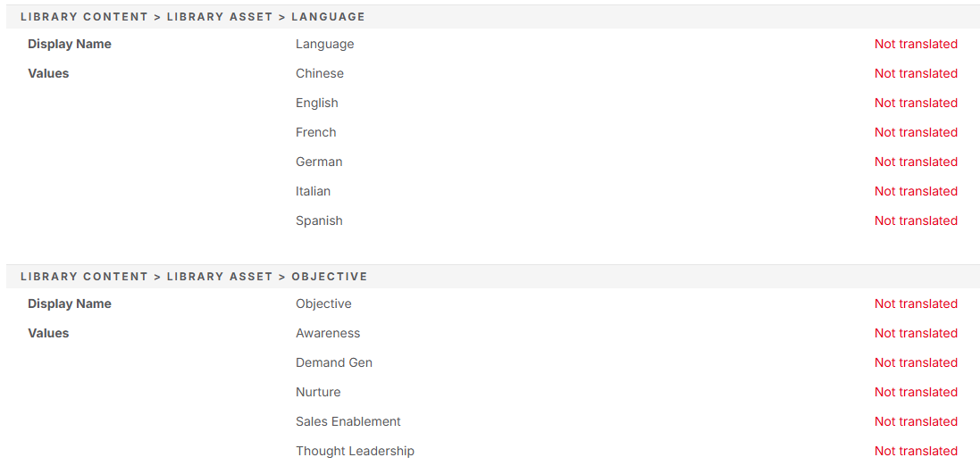The image size is (980, 474).
Task: Click Not translated beside German
Action: click(x=916, y=161)
